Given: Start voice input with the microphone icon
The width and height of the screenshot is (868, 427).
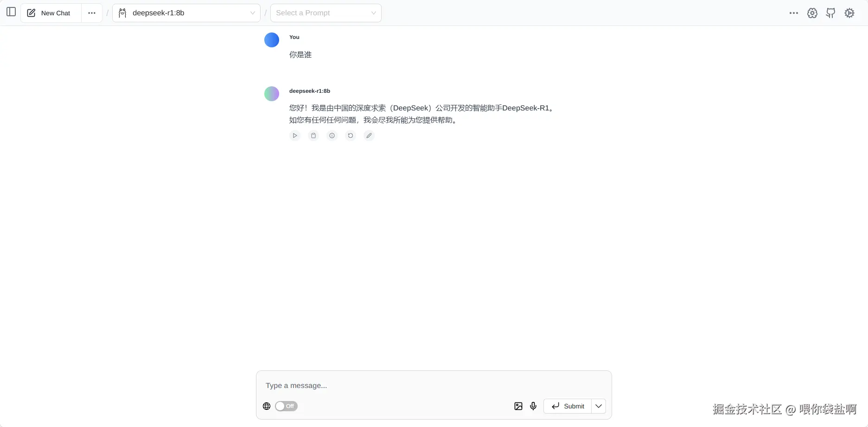Looking at the screenshot, I should [533, 406].
